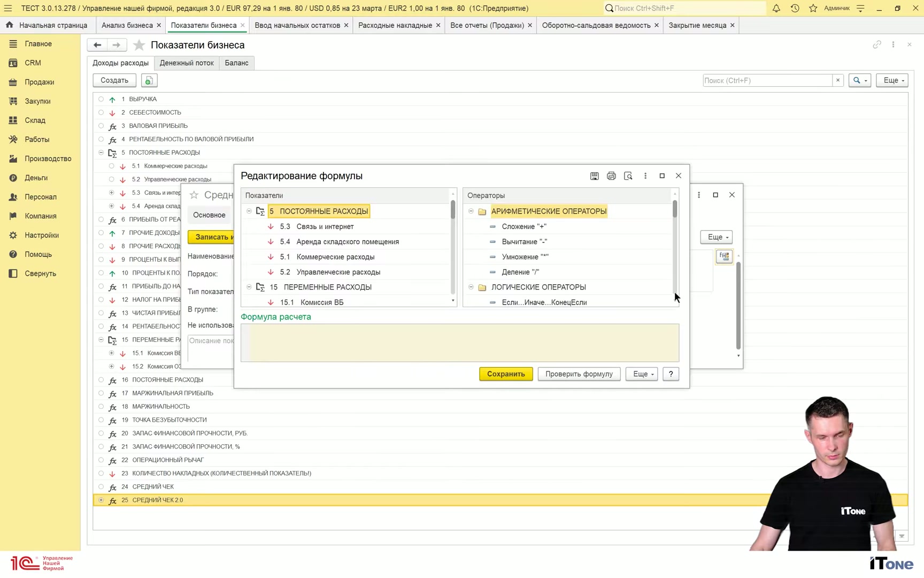Select the radio circle next to МАРЖИНАЛЬНОСТЬ row
Screen dimensions: 924x578
(101, 406)
